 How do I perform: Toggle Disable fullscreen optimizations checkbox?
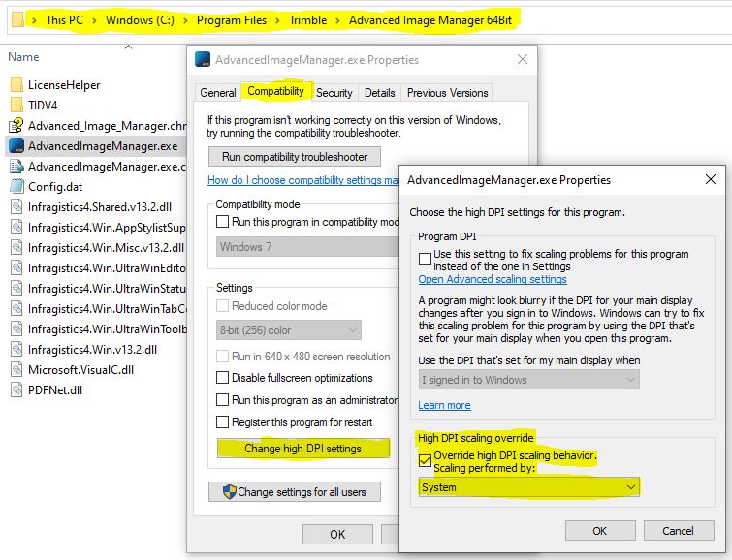click(x=222, y=378)
